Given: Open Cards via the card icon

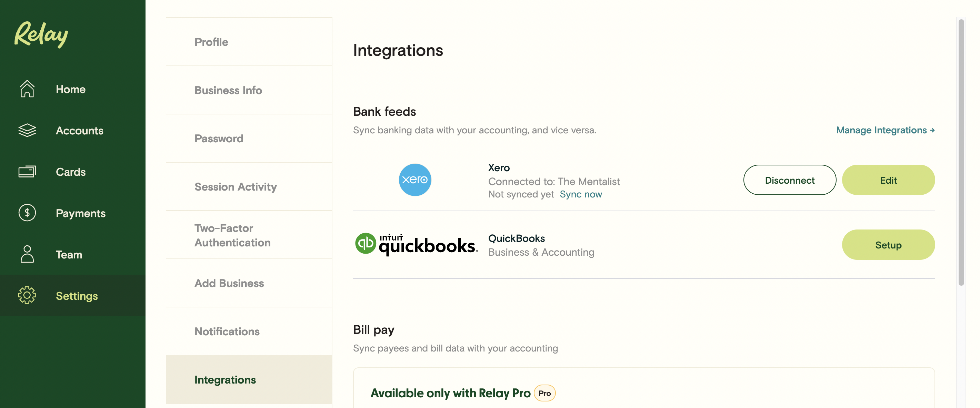Looking at the screenshot, I should pyautogui.click(x=27, y=172).
